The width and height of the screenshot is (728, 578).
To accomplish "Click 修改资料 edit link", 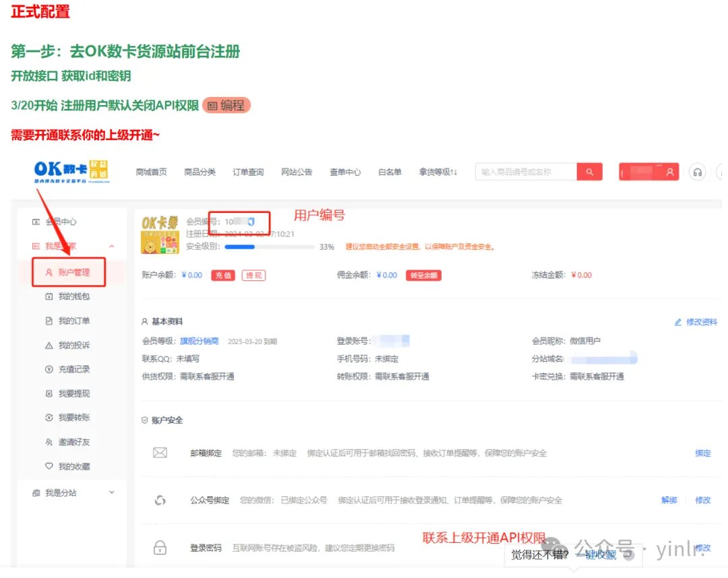I will 696,322.
